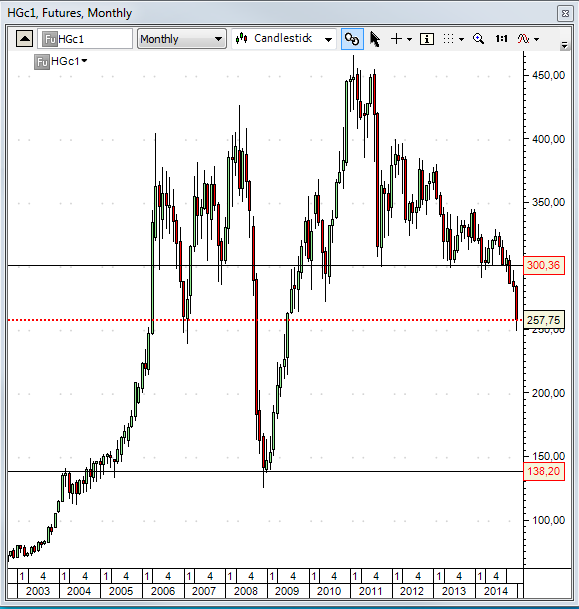Click the 300,36 horizontal line price label
This screenshot has height=609, width=579.
pyautogui.click(x=544, y=266)
